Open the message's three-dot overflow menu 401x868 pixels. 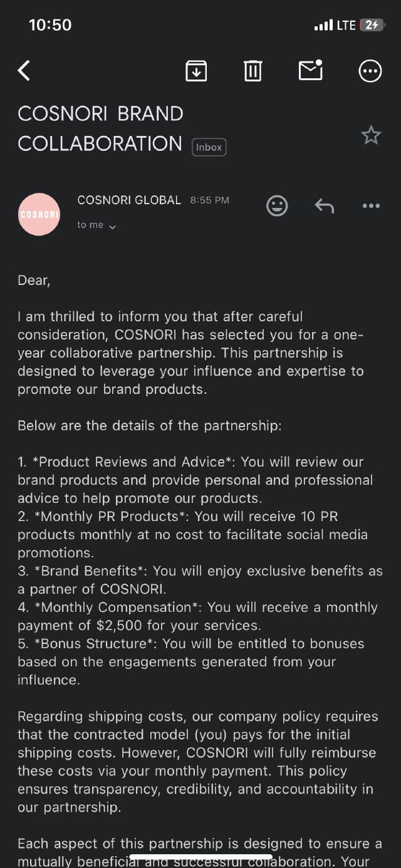point(371,205)
